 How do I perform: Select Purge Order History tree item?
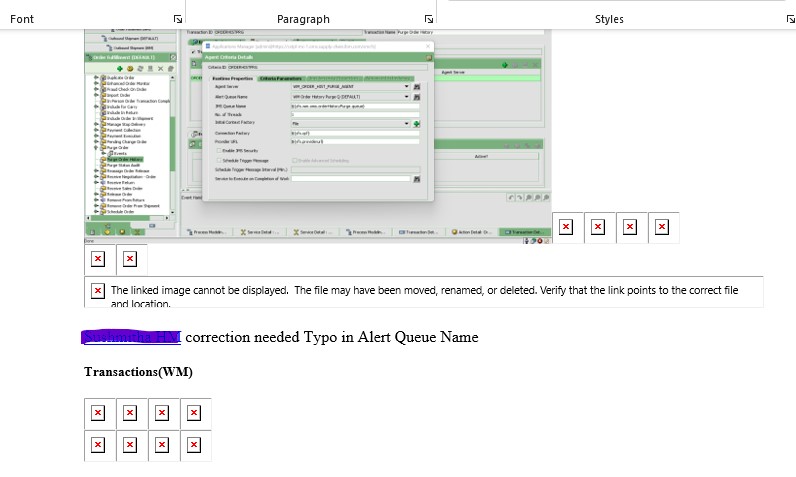point(125,159)
